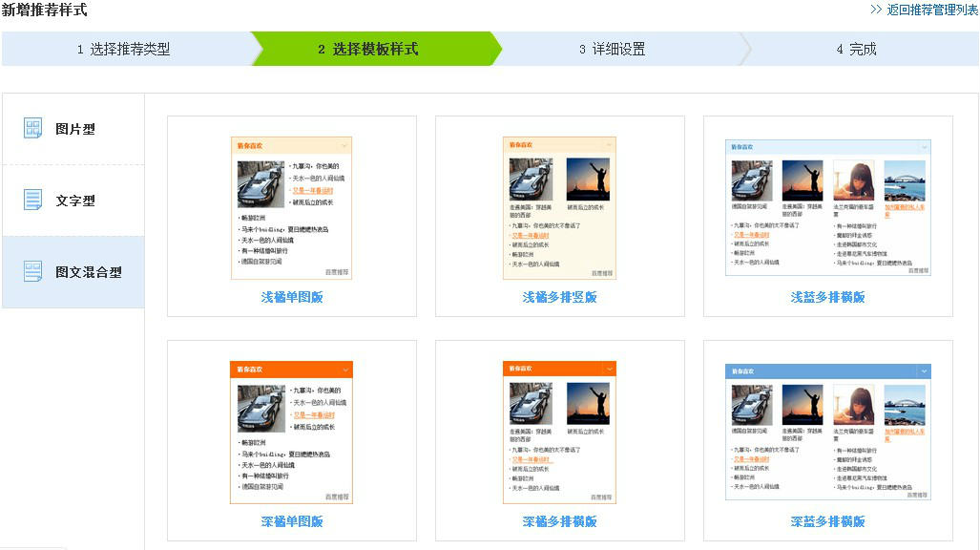Click the 浅橘单图版 label link

click(x=292, y=297)
